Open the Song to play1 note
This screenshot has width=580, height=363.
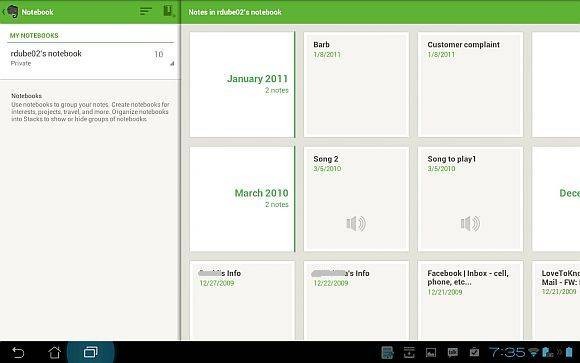click(471, 199)
